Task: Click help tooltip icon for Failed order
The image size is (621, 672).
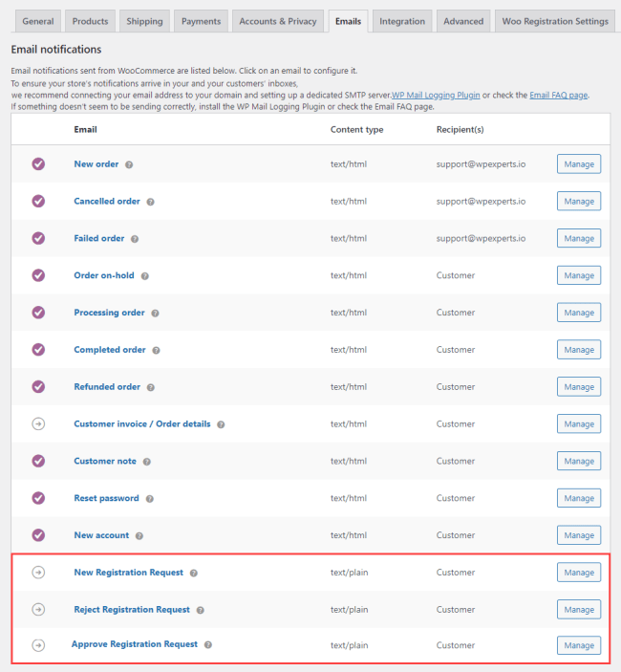Action: [135, 239]
